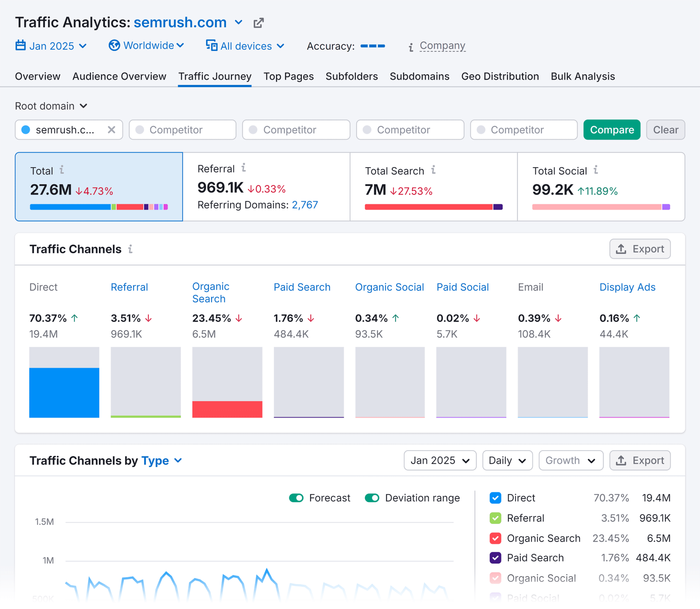Uncheck the Referral channel checkbox
Screen dimensions: 700x609
(x=495, y=518)
